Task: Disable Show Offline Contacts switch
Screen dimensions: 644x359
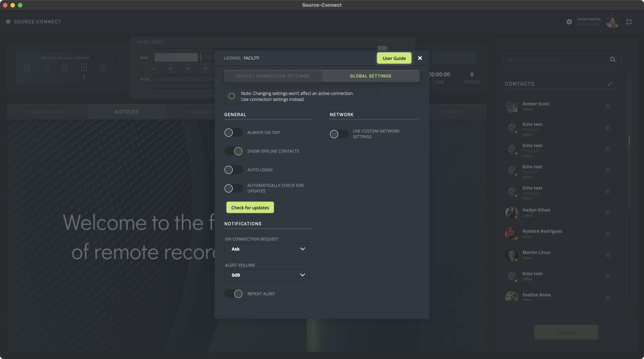Action: 233,151
